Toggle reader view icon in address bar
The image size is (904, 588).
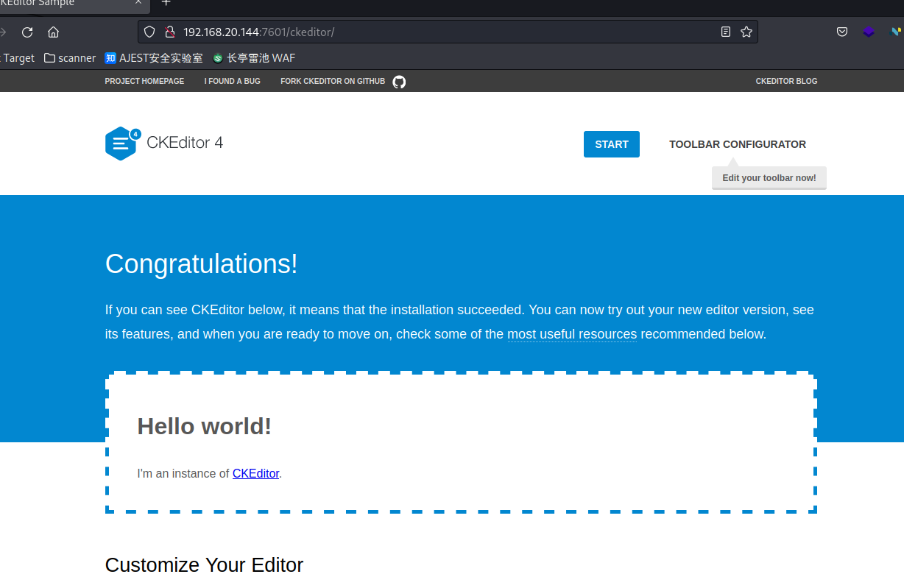coord(726,32)
